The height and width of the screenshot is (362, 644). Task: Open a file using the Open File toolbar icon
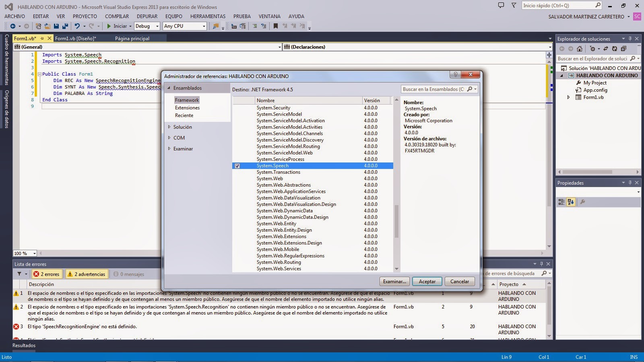[48, 26]
